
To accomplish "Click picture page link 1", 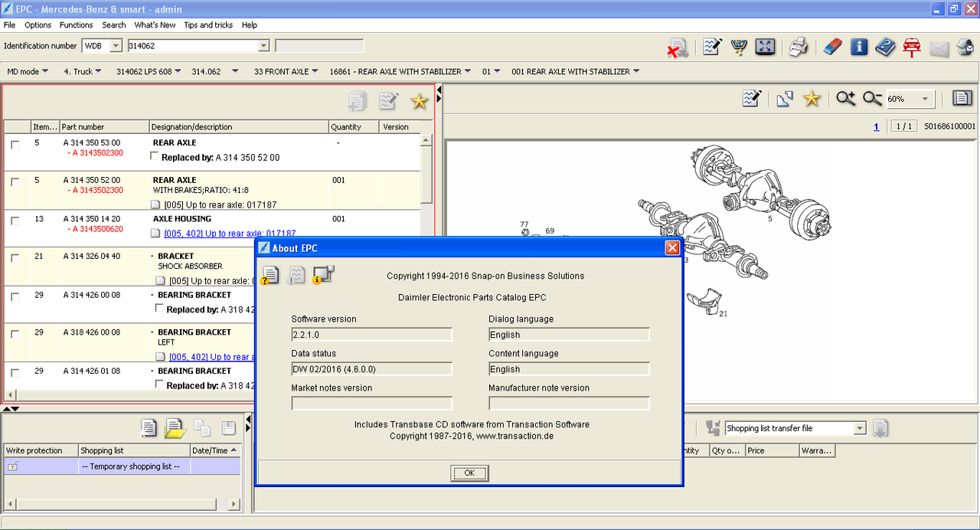I will point(877,126).
